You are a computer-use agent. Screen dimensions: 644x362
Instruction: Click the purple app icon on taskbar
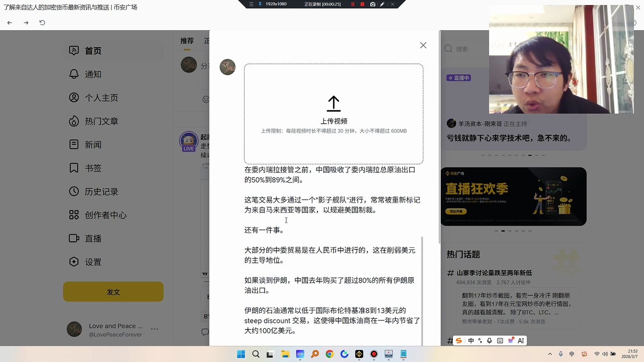tap(300, 354)
